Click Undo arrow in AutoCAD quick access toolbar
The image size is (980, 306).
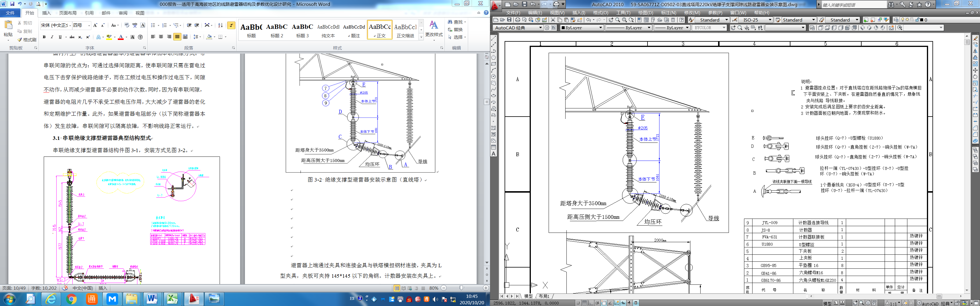[x=533, y=4]
